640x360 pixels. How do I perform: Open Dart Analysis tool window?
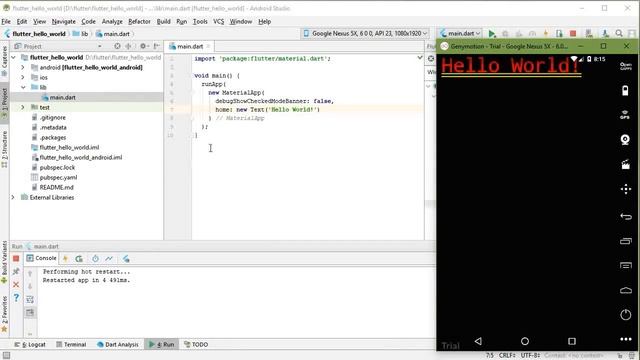point(118,344)
